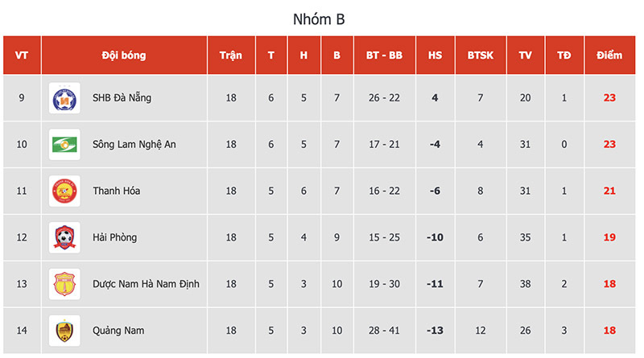Screen dimensions: 644x358
Task: Click the Đội bóng column header
Action: (124, 56)
